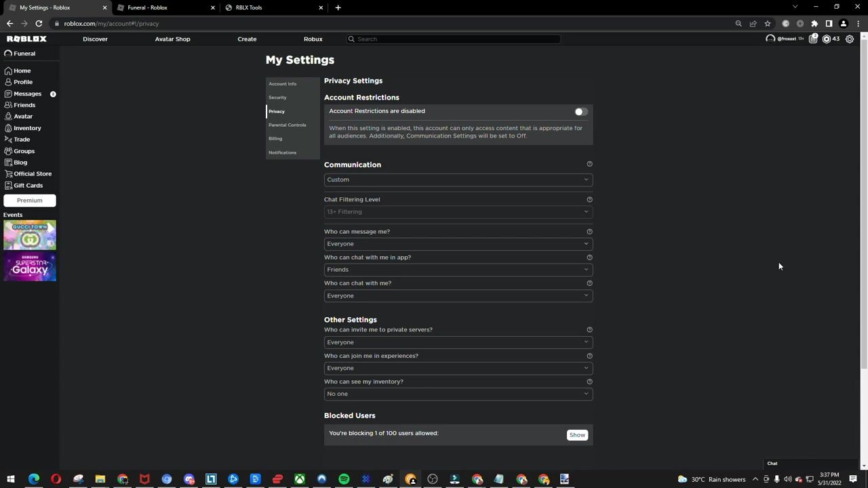This screenshot has width=868, height=488.
Task: Click the Premium button
Action: (30, 201)
